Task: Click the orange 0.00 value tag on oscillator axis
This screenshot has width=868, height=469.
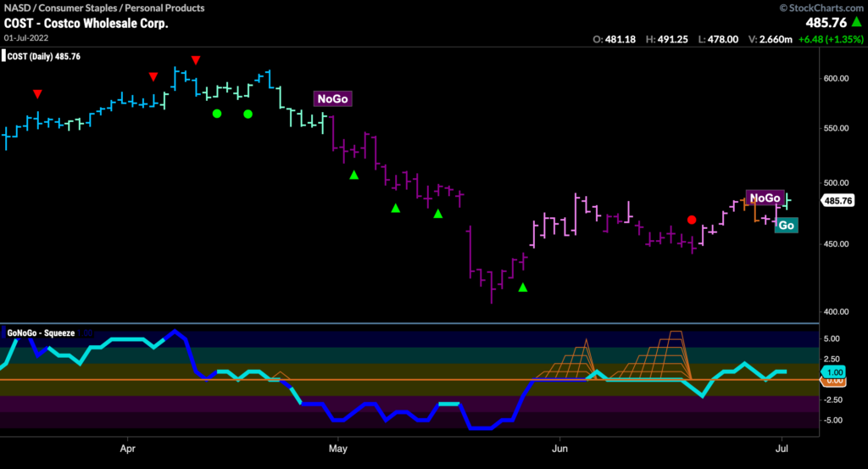Action: pyautogui.click(x=834, y=381)
